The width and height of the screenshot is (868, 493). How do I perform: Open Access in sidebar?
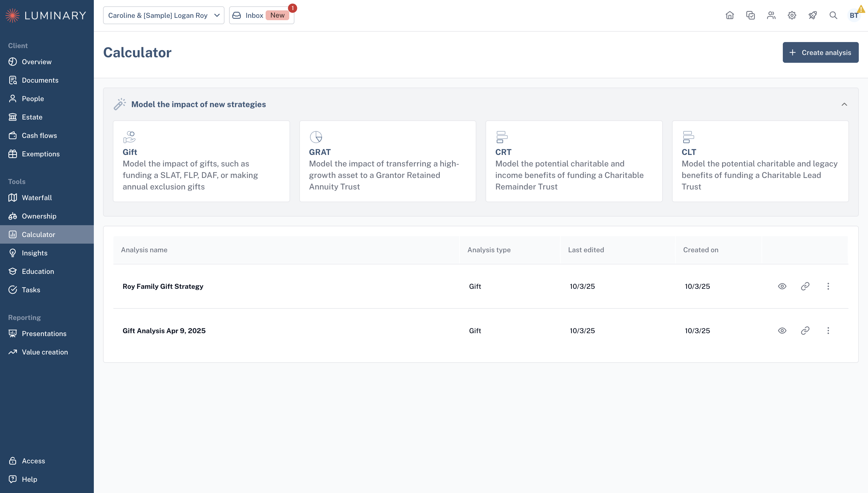coord(47,461)
